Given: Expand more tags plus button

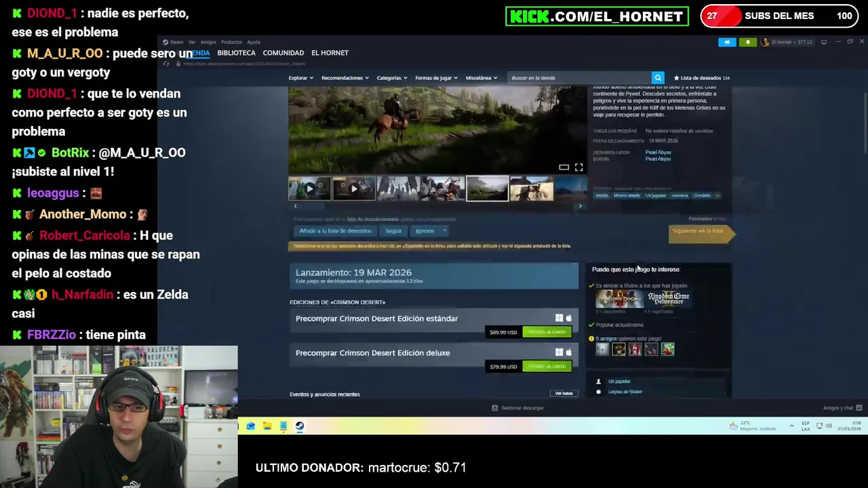Looking at the screenshot, I should point(717,196).
